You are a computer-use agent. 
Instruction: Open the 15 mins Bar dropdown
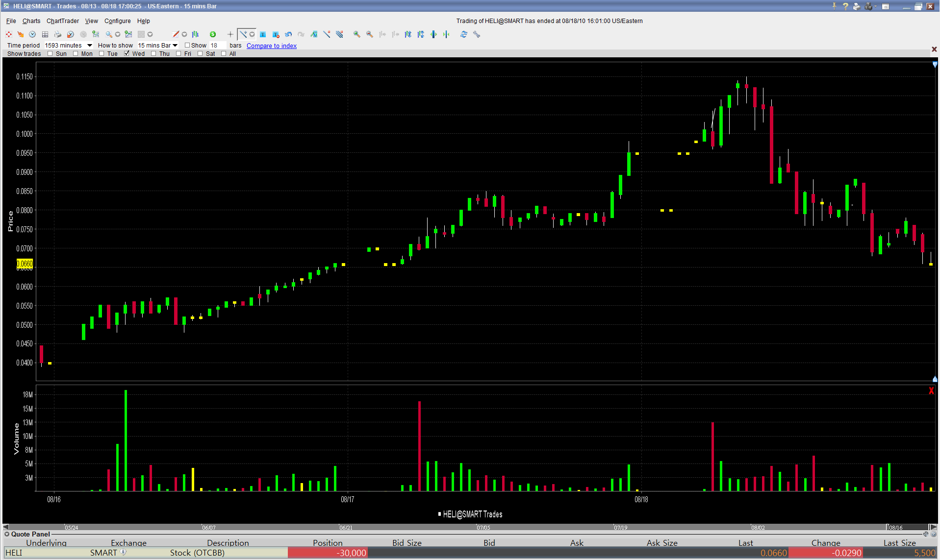[175, 46]
